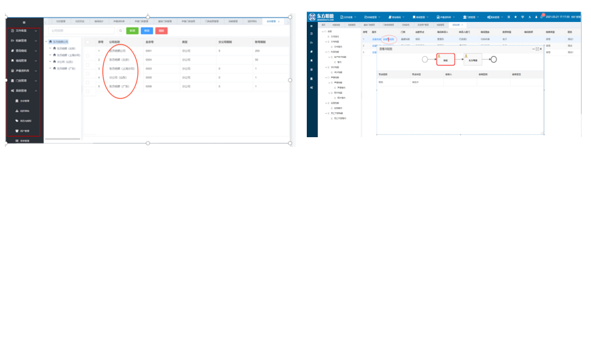Click the horizontal scrollbar under the company tree
Viewport: 591px width, 364px height.
62,139
